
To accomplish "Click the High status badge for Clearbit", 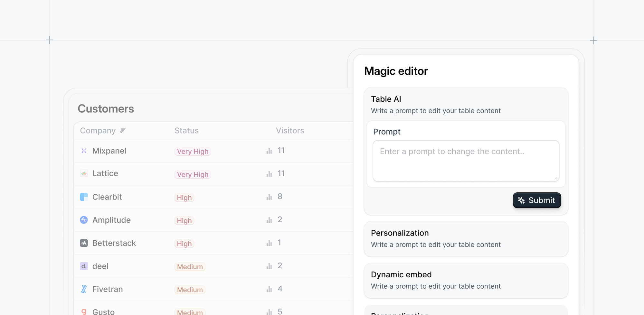I will [184, 198].
